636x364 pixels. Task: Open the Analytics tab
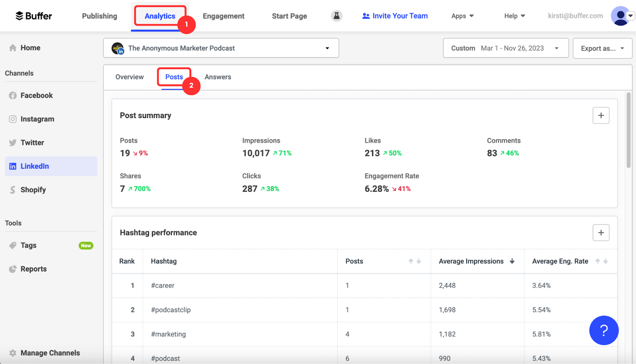point(160,16)
